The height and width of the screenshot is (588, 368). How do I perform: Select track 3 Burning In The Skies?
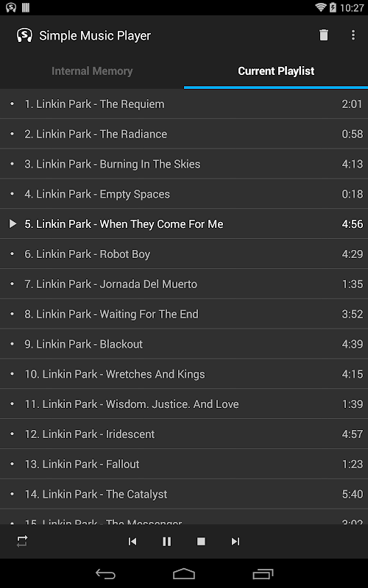coord(184,164)
